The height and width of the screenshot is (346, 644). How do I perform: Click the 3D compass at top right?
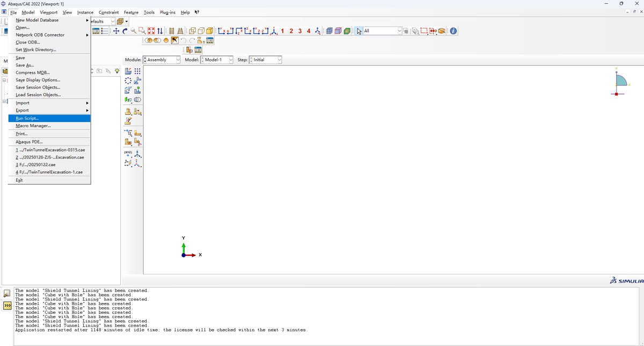point(620,82)
